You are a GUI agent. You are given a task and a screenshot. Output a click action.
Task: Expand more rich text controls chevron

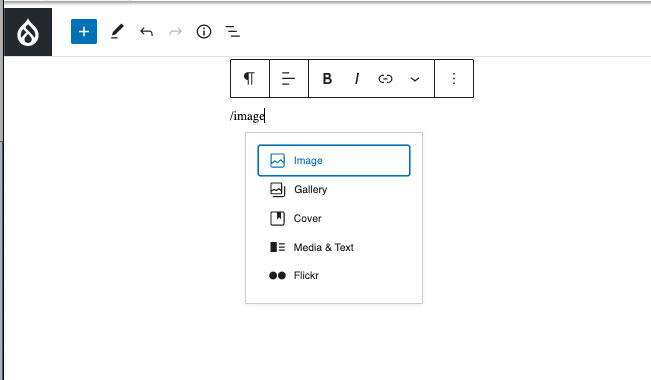coord(415,79)
